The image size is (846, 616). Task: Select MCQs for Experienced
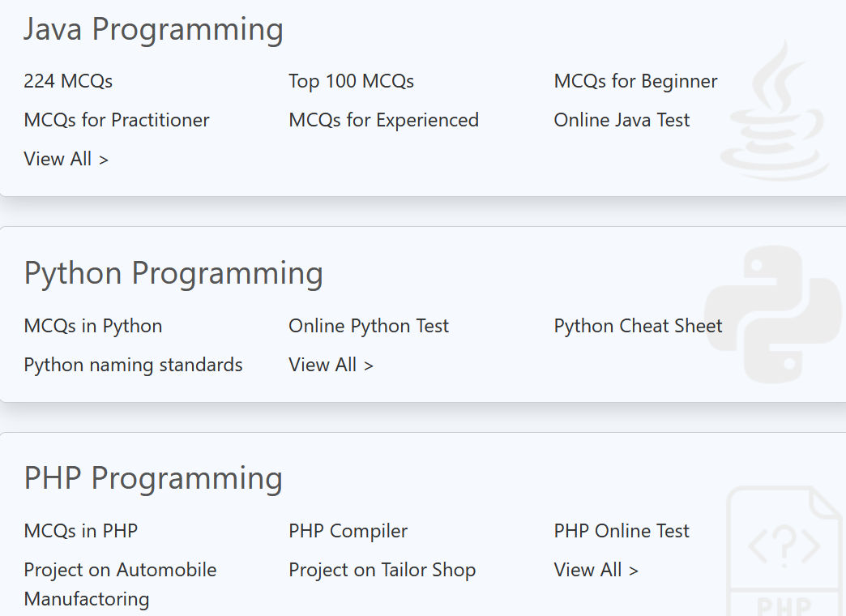coord(383,120)
